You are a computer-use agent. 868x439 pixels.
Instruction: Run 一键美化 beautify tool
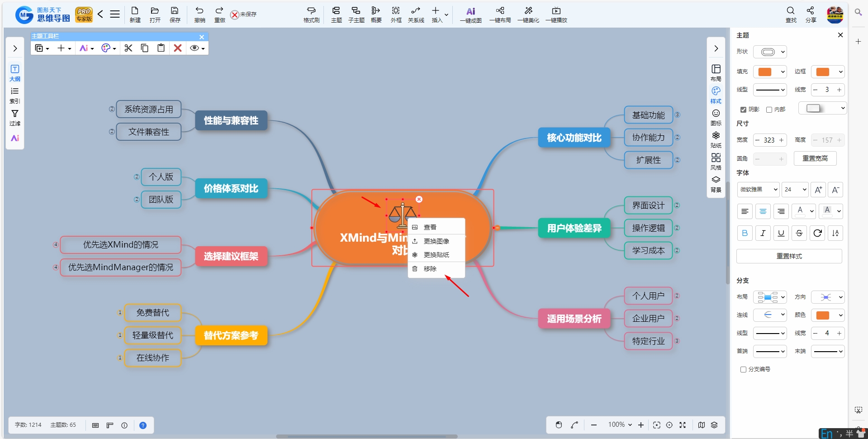tap(528, 14)
